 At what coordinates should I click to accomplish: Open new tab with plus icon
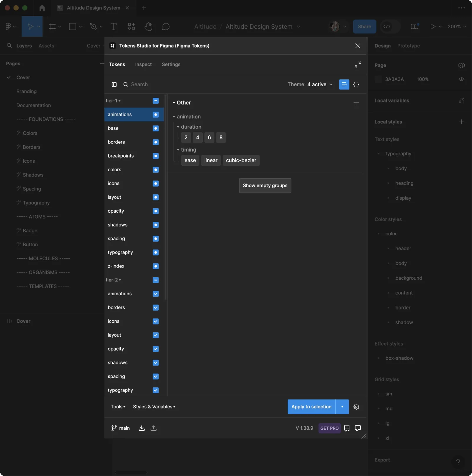pyautogui.click(x=144, y=8)
